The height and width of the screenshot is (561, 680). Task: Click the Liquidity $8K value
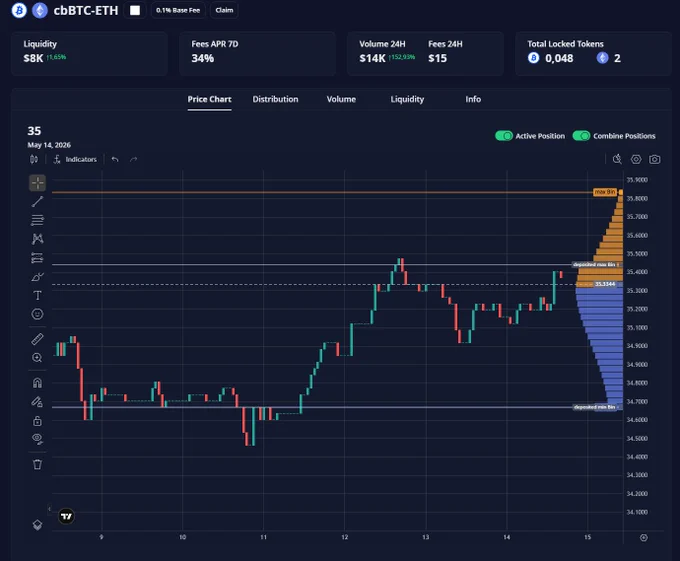33,59
